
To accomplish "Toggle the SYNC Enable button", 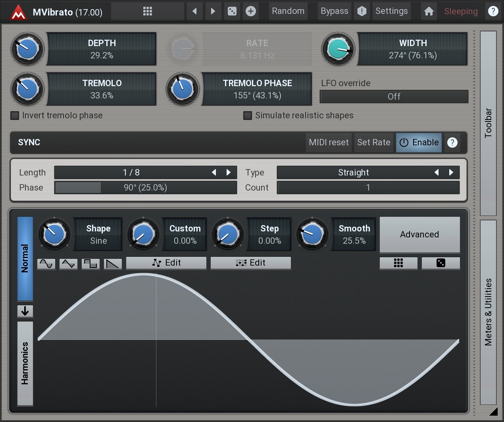I will tap(419, 143).
